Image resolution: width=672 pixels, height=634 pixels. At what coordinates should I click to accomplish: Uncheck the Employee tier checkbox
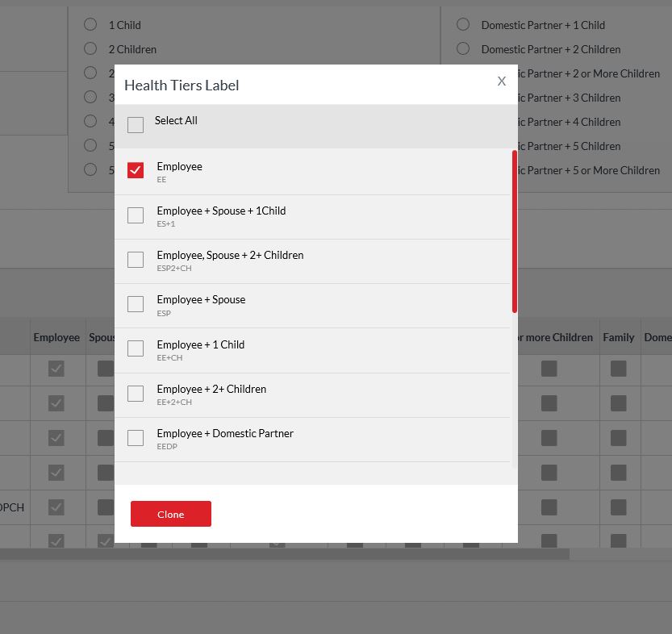pyautogui.click(x=136, y=170)
